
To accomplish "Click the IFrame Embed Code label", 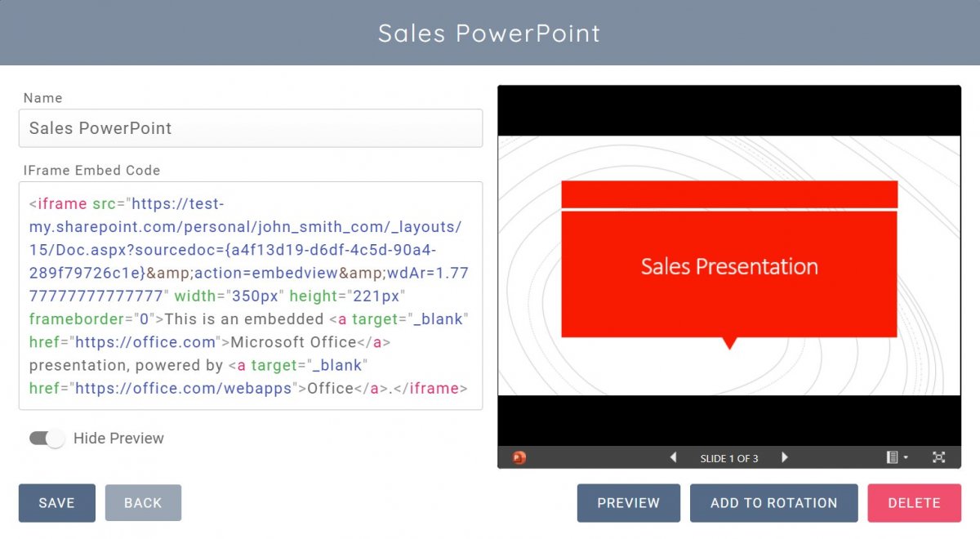I will tap(91, 171).
